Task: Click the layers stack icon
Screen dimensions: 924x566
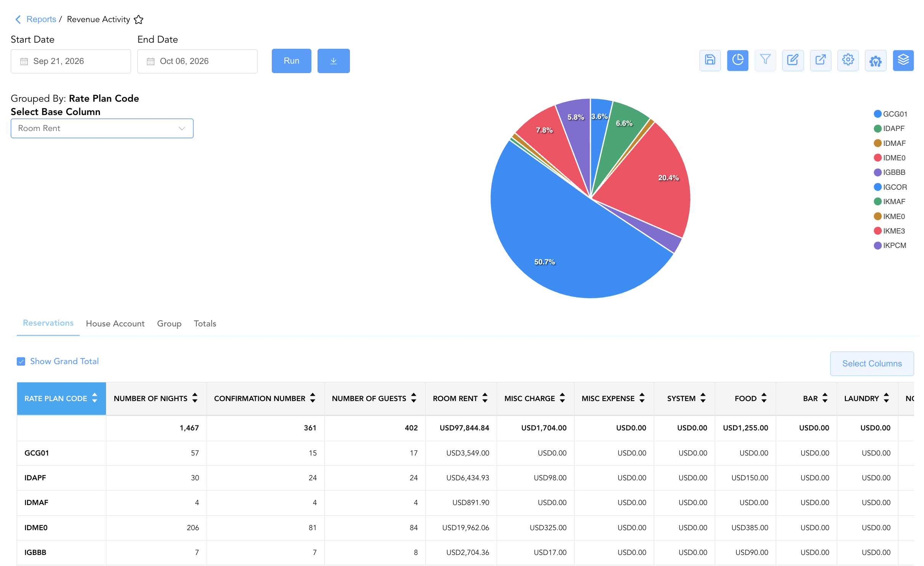Action: 903,60
